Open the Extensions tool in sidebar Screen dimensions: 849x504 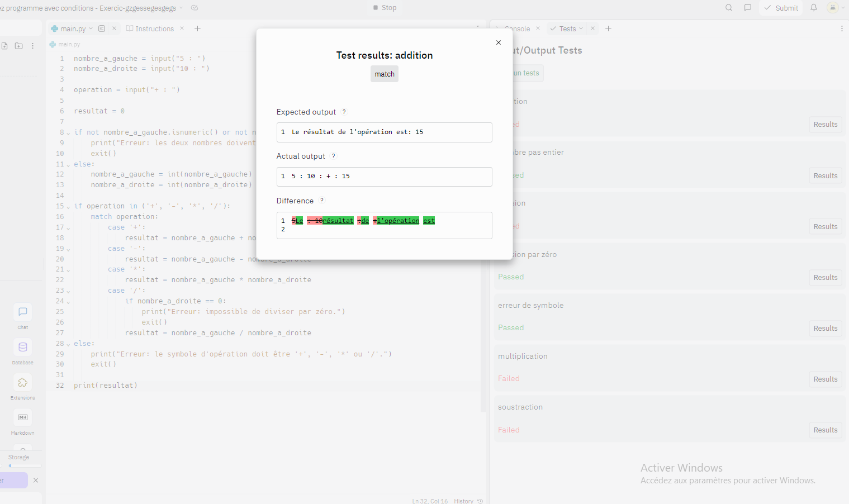coord(23,383)
